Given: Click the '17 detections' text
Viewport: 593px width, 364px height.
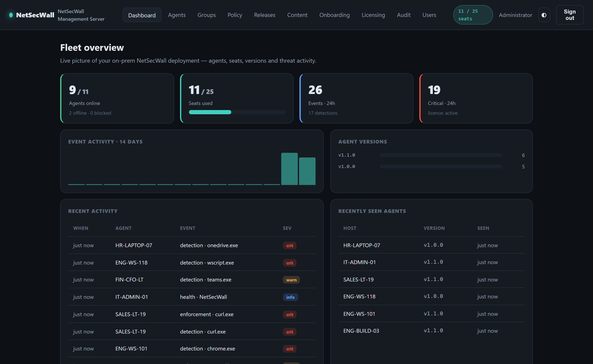Looking at the screenshot, I should coord(323,113).
